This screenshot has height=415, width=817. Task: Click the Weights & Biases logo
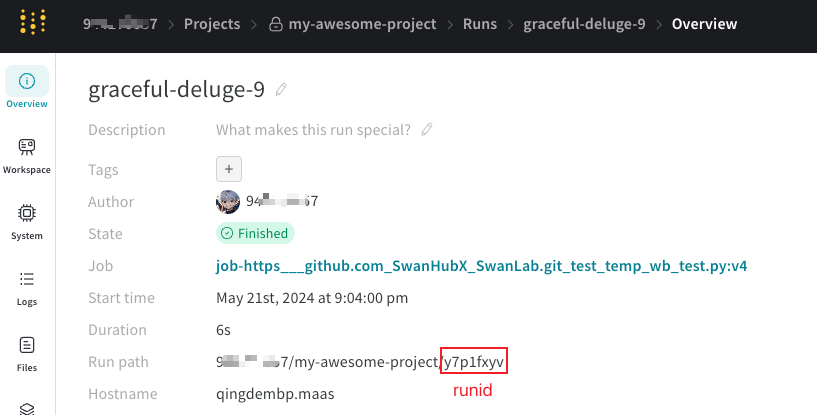[x=33, y=23]
